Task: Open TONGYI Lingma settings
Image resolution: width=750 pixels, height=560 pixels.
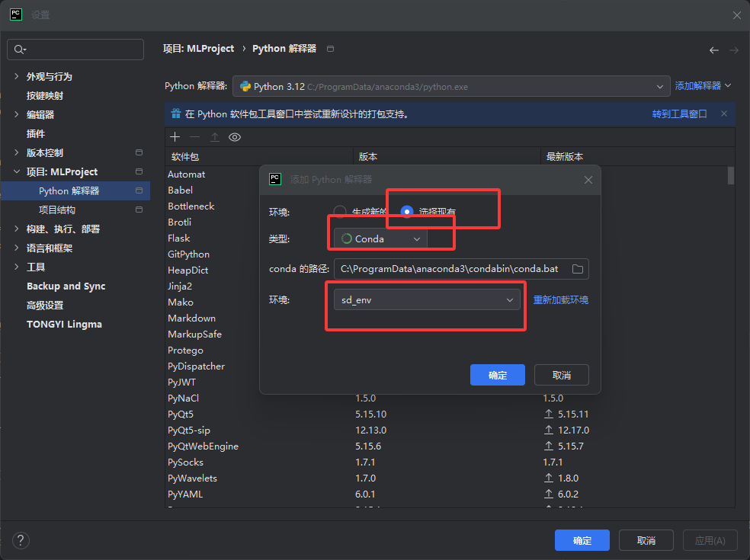Action: (x=64, y=325)
